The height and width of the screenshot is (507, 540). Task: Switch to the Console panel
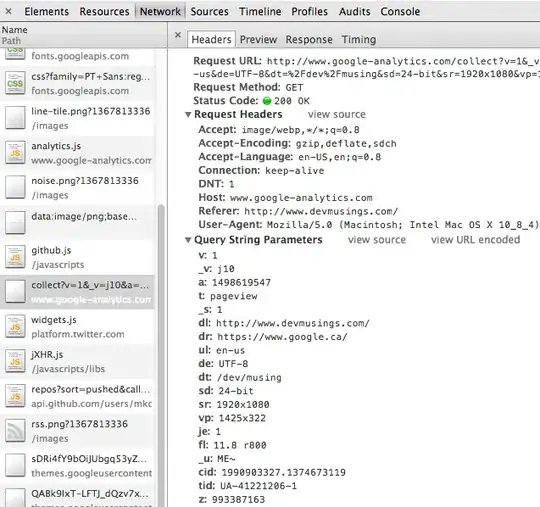click(x=400, y=12)
